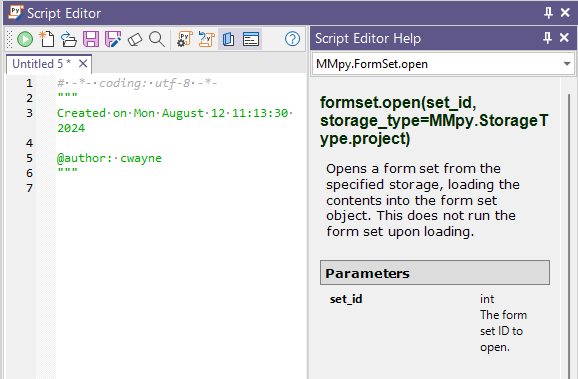Toggle the help pane book icon

point(229,39)
